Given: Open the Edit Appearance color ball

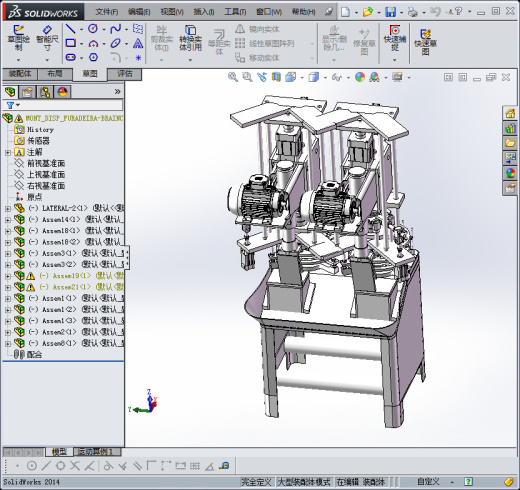Looking at the screenshot, I should (360, 77).
